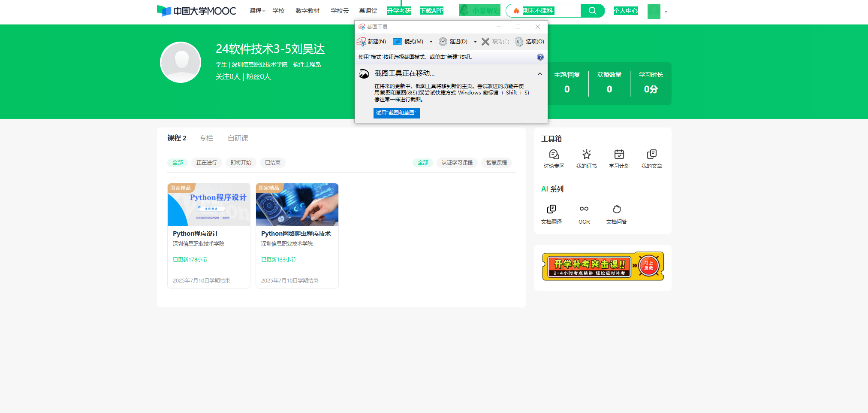Click the Python网络爬虫程序技术 course title
The height and width of the screenshot is (413, 868).
point(296,234)
